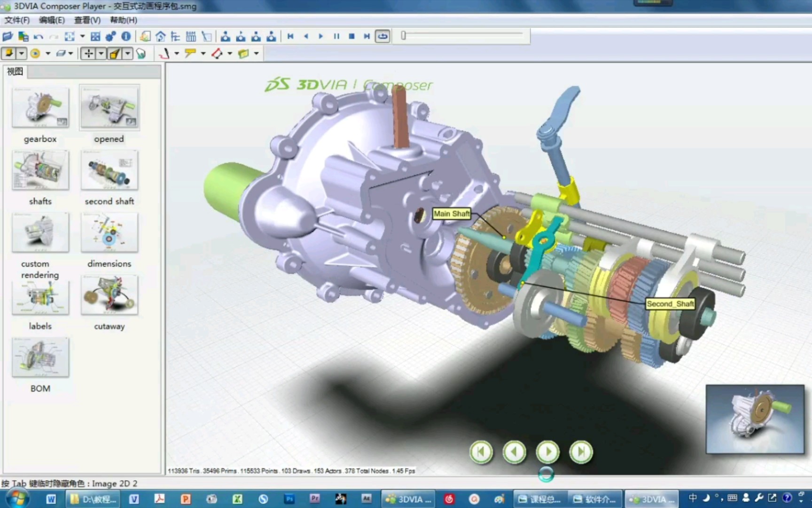Click the second camera view icon

[241, 36]
